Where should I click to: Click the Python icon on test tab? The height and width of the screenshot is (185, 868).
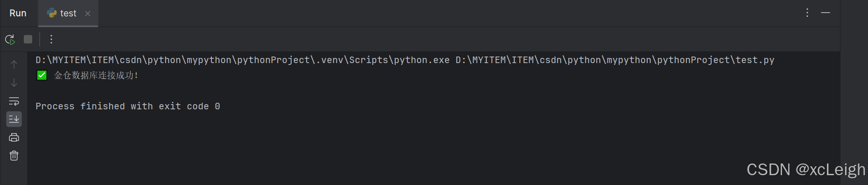click(52, 13)
